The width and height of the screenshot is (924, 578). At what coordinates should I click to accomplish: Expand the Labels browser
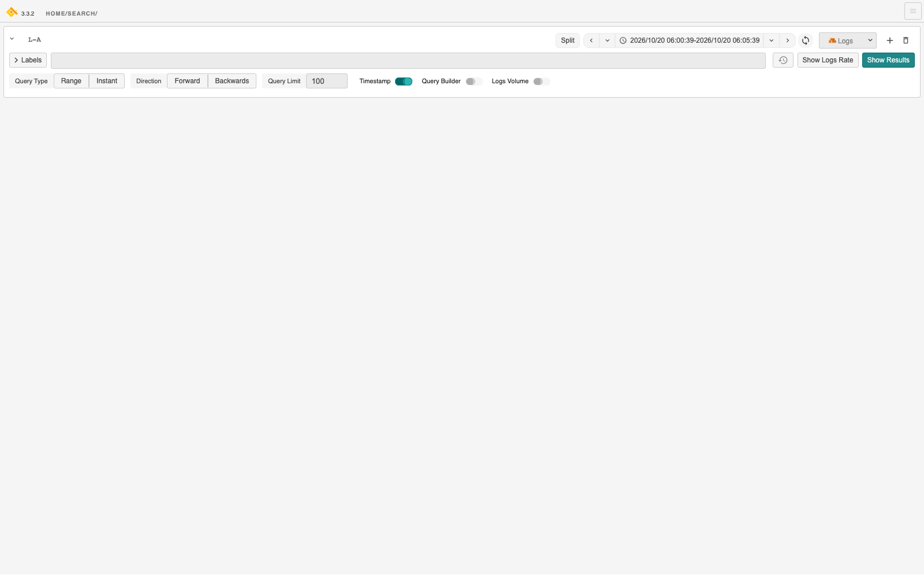(x=28, y=60)
